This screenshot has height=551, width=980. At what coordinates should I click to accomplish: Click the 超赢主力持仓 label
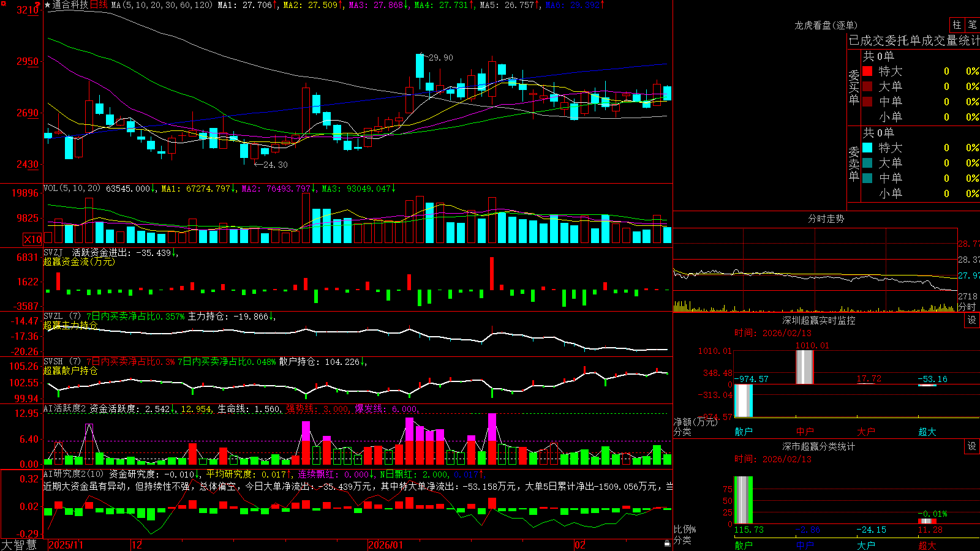(x=70, y=325)
